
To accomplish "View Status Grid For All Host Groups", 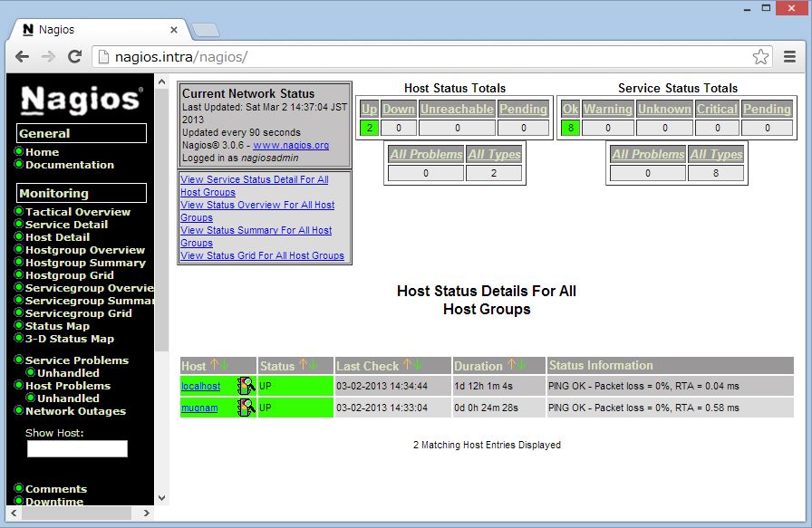I will (262, 255).
